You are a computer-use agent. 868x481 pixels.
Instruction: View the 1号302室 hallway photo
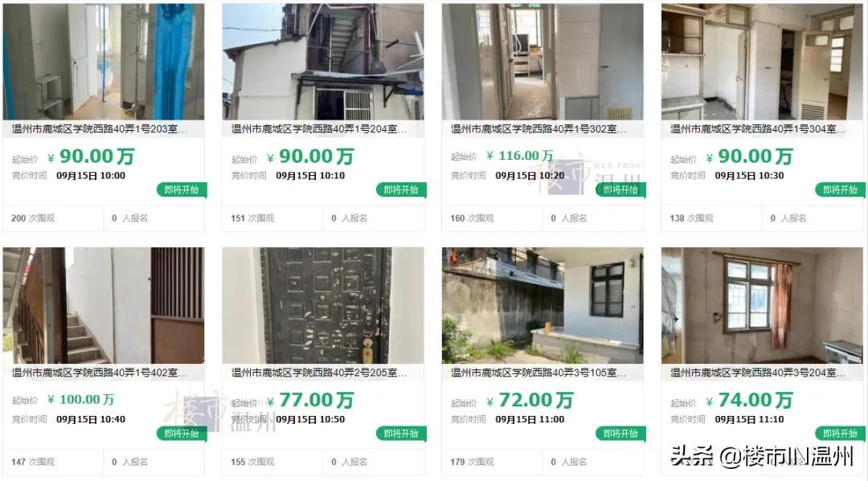[542, 61]
